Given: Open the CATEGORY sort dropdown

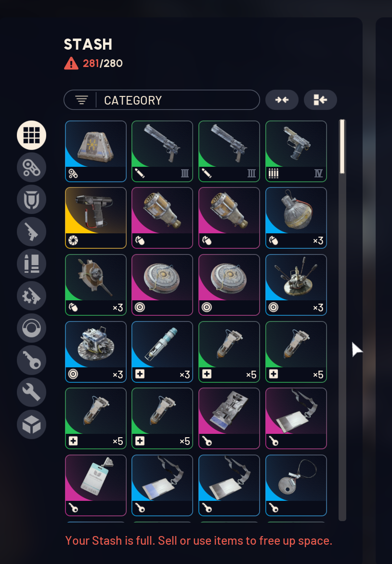Looking at the screenshot, I should (162, 100).
